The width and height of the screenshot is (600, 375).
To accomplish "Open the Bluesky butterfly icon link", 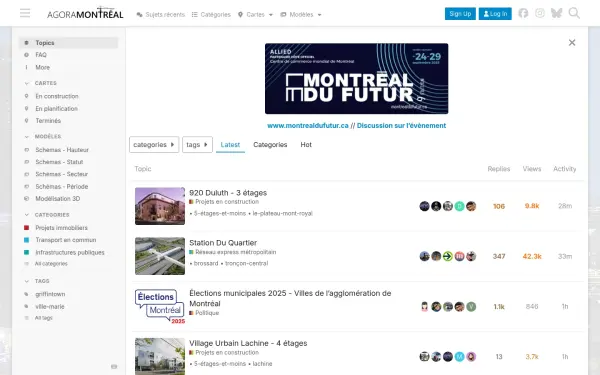I will [x=556, y=13].
